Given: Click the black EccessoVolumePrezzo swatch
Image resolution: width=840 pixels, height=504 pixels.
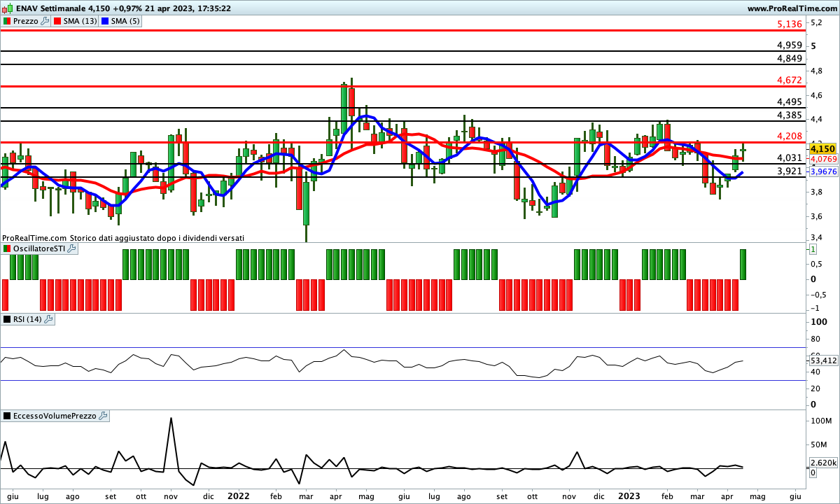Looking at the screenshot, I should coord(7,416).
